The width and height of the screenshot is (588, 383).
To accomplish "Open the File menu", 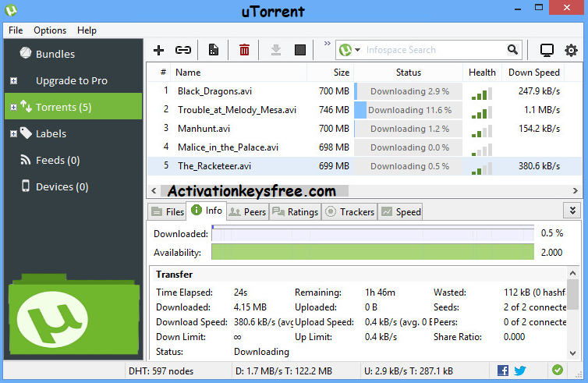I will (x=16, y=30).
